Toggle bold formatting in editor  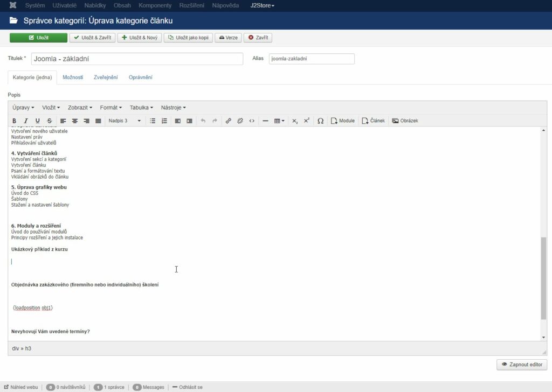click(14, 121)
